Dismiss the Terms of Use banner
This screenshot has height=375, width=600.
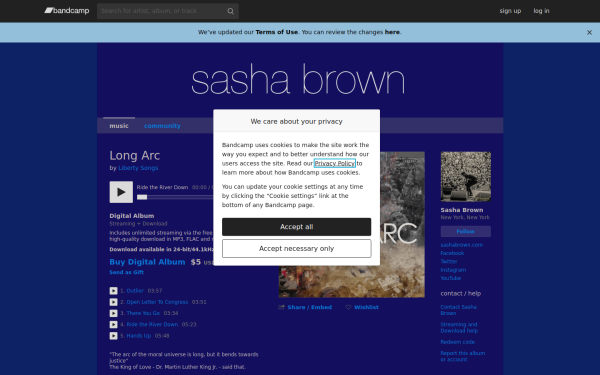click(x=589, y=33)
